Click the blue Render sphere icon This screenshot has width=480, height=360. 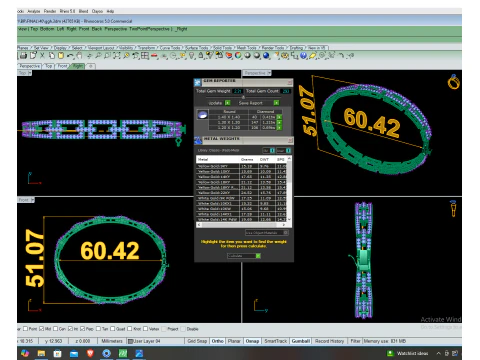point(266,56)
